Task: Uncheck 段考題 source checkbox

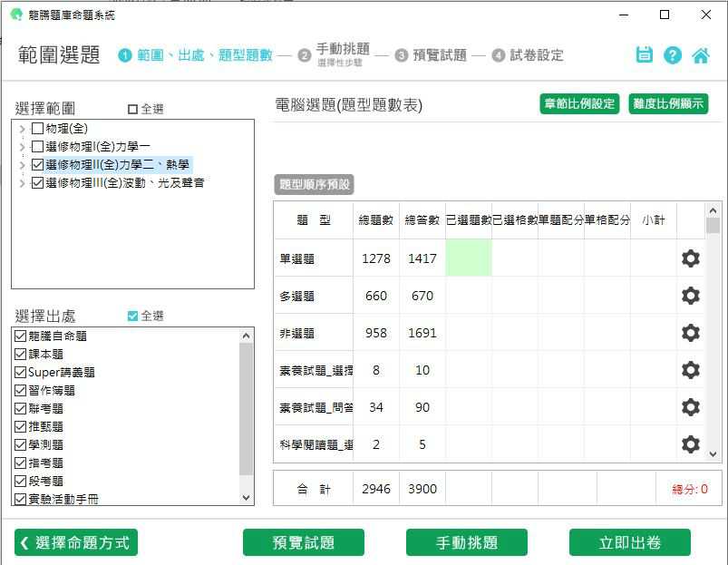Action: (21, 481)
